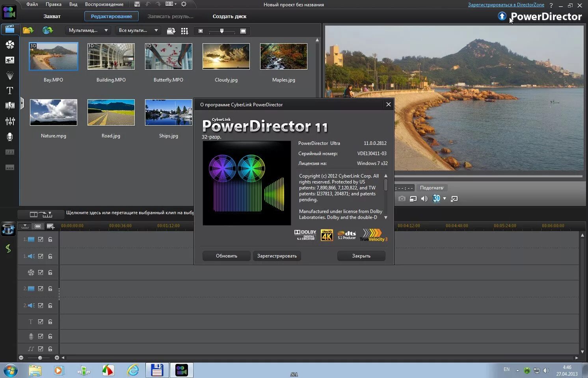Check the effects track enable box
Viewport: 588px width, 378px height.
pos(41,272)
